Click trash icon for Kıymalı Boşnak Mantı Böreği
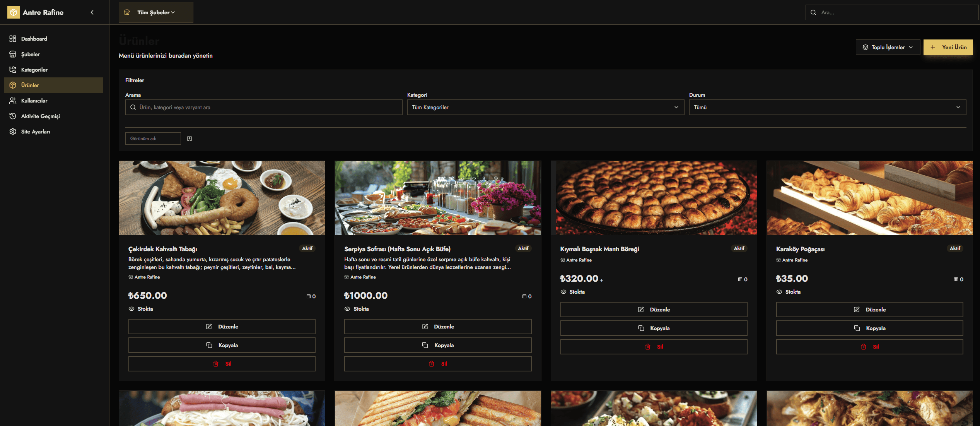Viewport: 980px width, 426px height. [x=648, y=347]
